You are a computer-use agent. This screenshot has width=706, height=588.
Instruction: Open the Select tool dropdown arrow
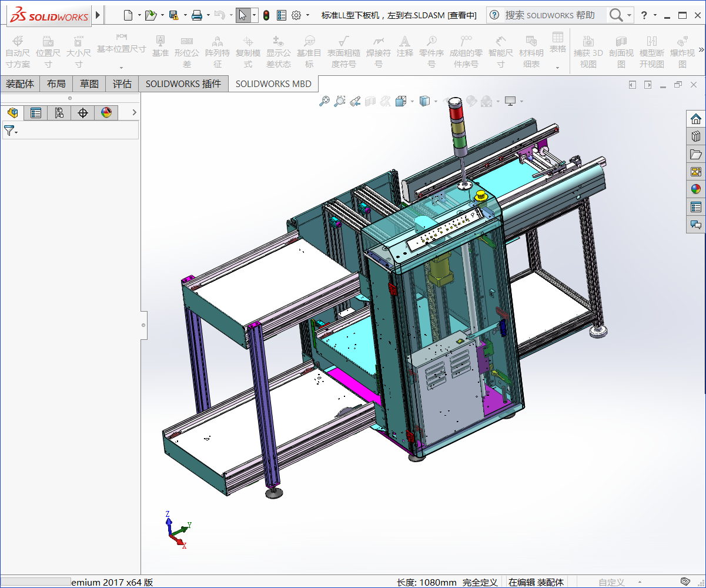[254, 15]
